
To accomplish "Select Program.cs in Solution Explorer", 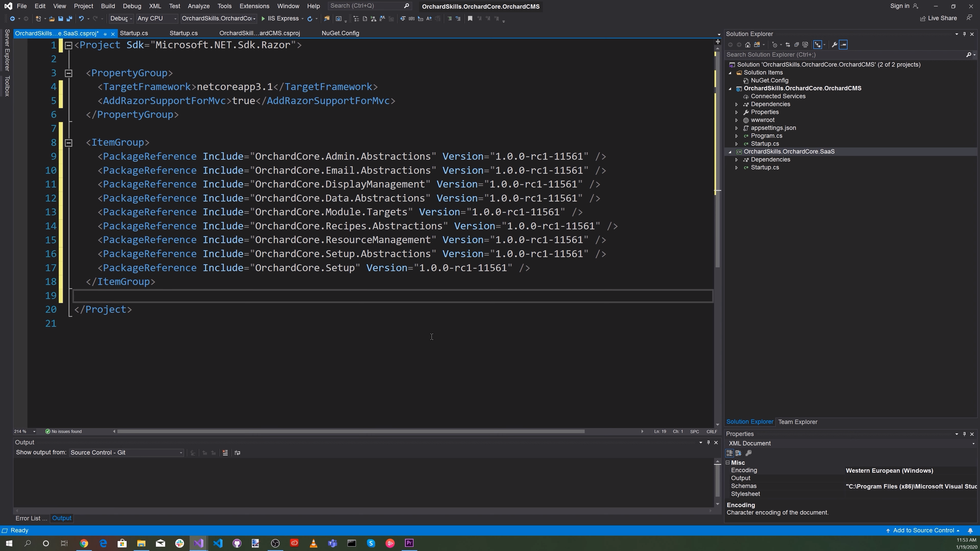I will pos(766,136).
